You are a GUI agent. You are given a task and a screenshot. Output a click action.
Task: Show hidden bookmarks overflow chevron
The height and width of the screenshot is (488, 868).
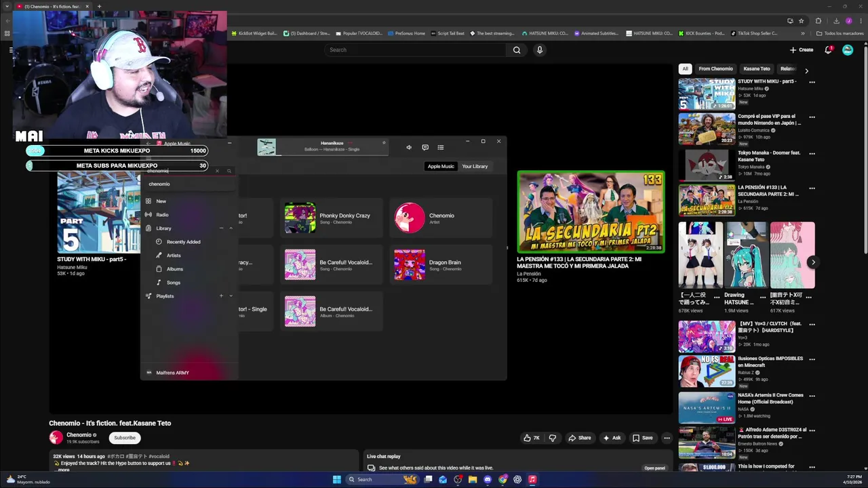point(803,33)
